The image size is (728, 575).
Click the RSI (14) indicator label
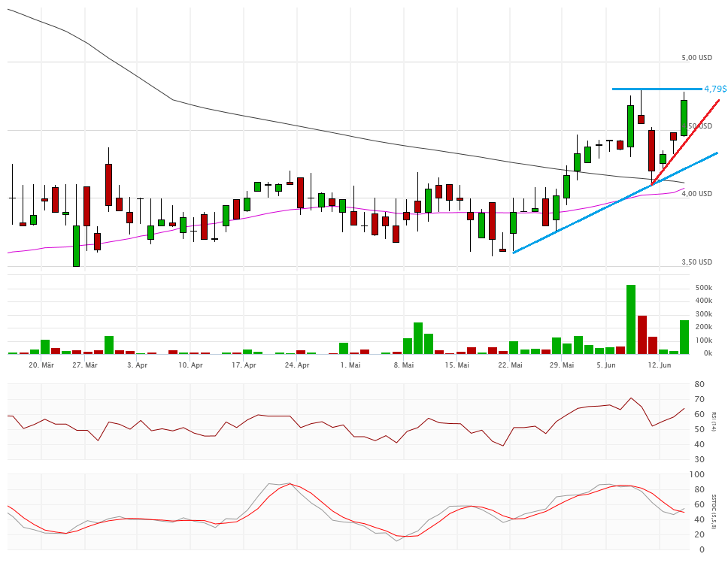tap(713, 422)
